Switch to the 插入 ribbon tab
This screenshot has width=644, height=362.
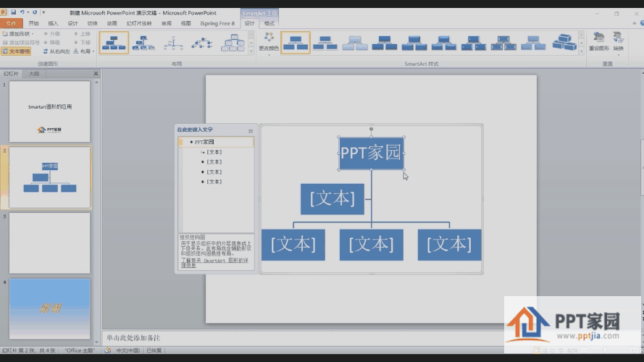pyautogui.click(x=53, y=23)
